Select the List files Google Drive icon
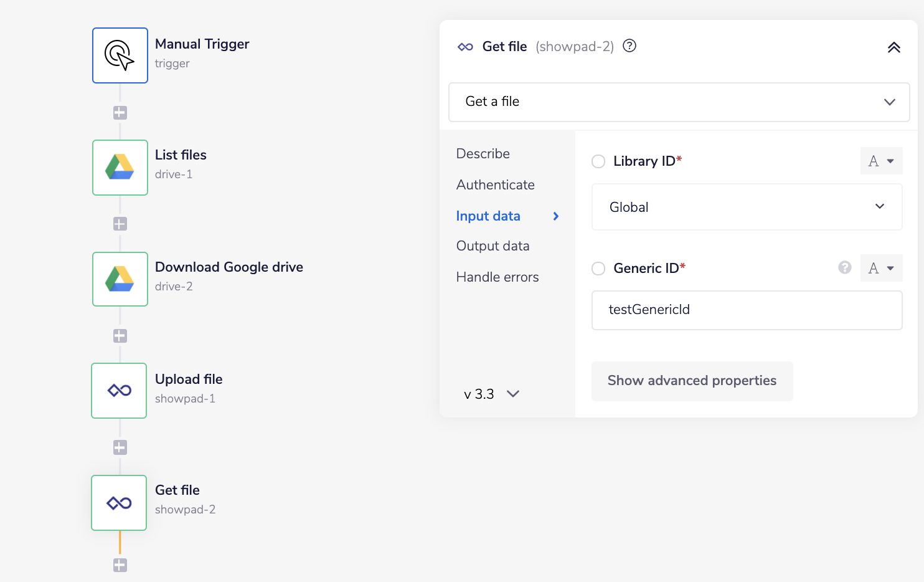924x582 pixels. (120, 168)
